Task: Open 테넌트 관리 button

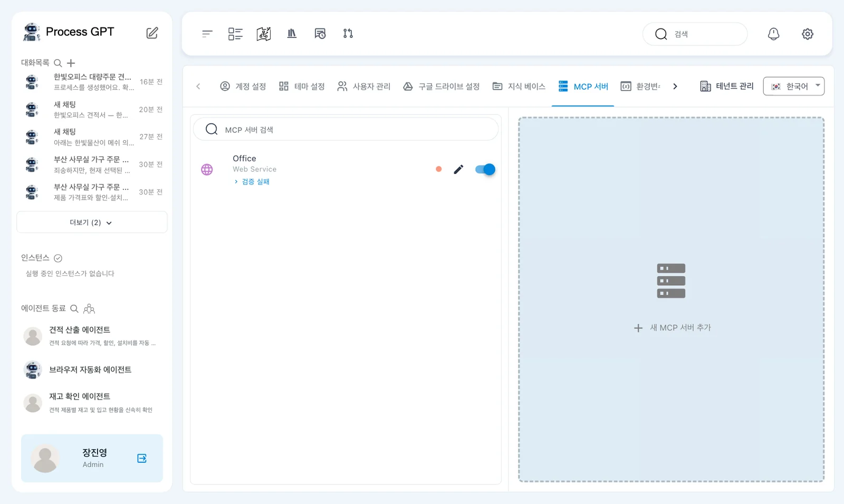Action: (x=726, y=86)
